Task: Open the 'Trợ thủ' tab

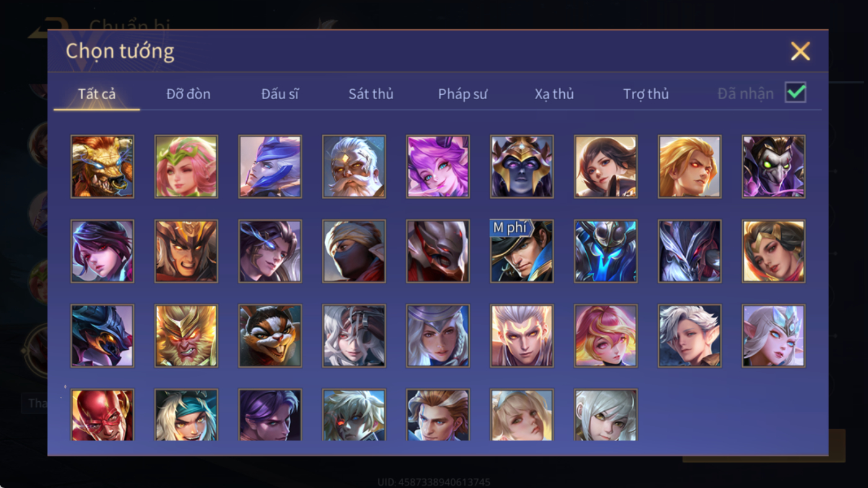Action: pos(646,94)
